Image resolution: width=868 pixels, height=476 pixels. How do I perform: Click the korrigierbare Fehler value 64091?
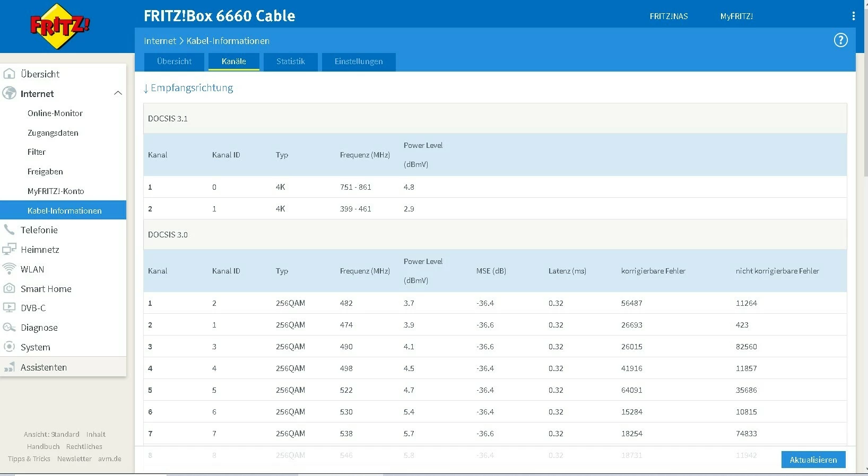click(x=632, y=390)
